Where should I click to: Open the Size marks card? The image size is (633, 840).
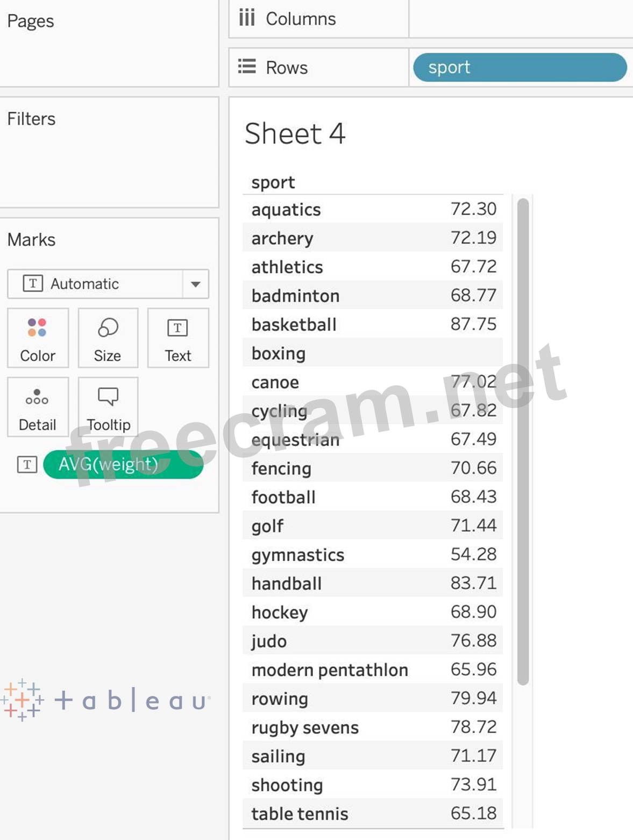point(108,338)
